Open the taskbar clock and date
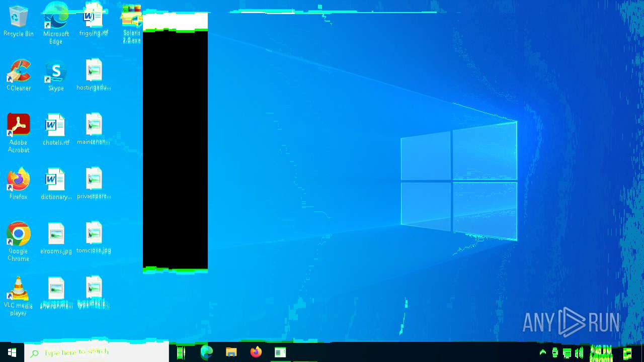The image size is (644, 362). [601, 352]
